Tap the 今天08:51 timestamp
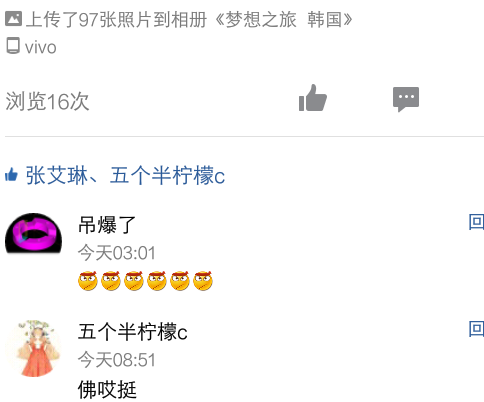 117,360
